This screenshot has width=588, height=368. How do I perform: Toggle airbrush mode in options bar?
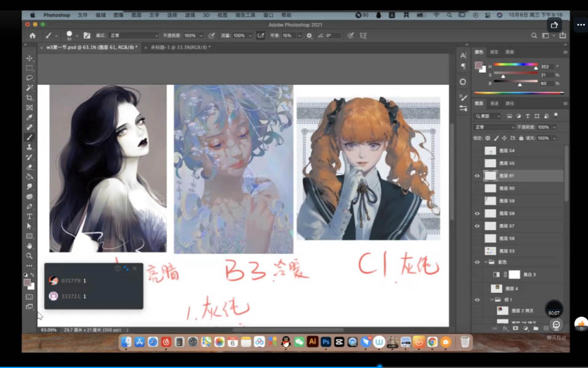coord(260,36)
